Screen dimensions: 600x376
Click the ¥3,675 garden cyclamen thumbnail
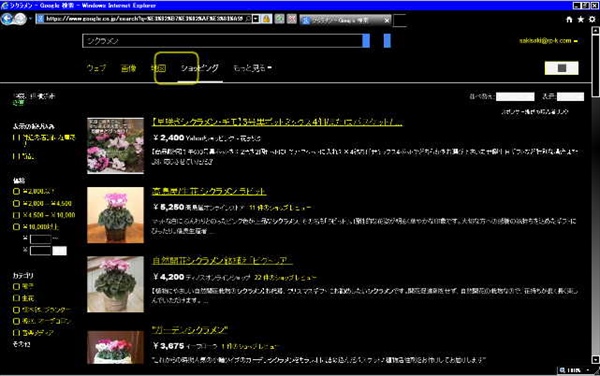(116, 347)
